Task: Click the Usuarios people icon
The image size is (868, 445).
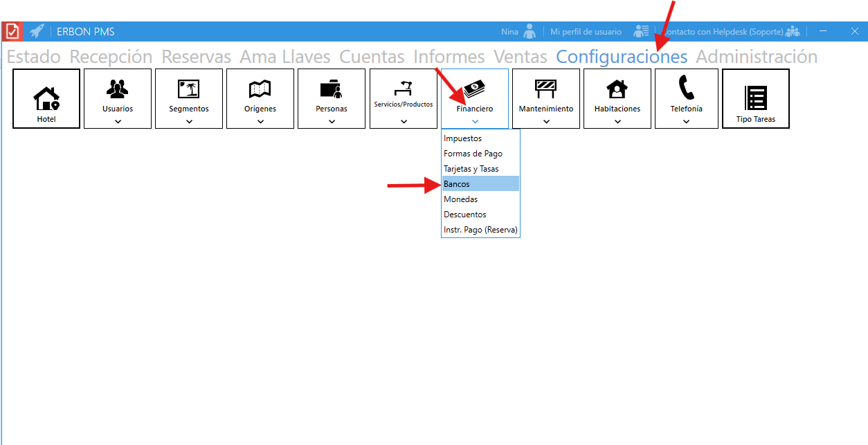Action: [118, 88]
